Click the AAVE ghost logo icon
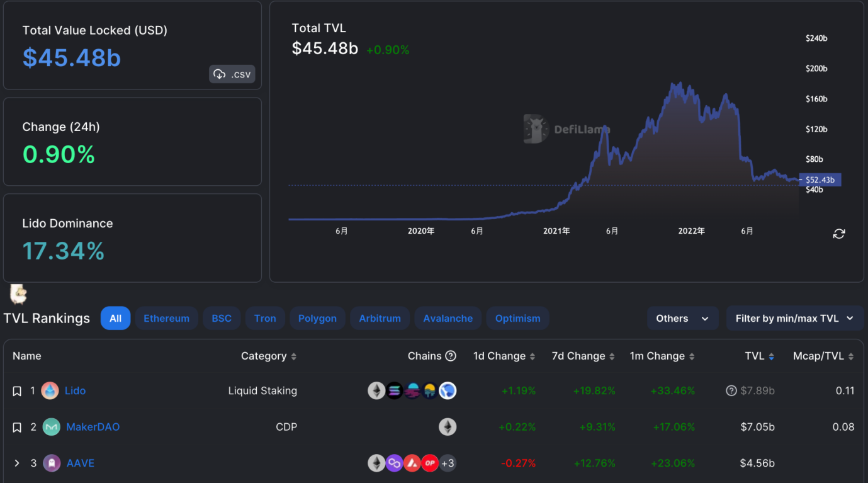The height and width of the screenshot is (483, 868). (x=51, y=463)
